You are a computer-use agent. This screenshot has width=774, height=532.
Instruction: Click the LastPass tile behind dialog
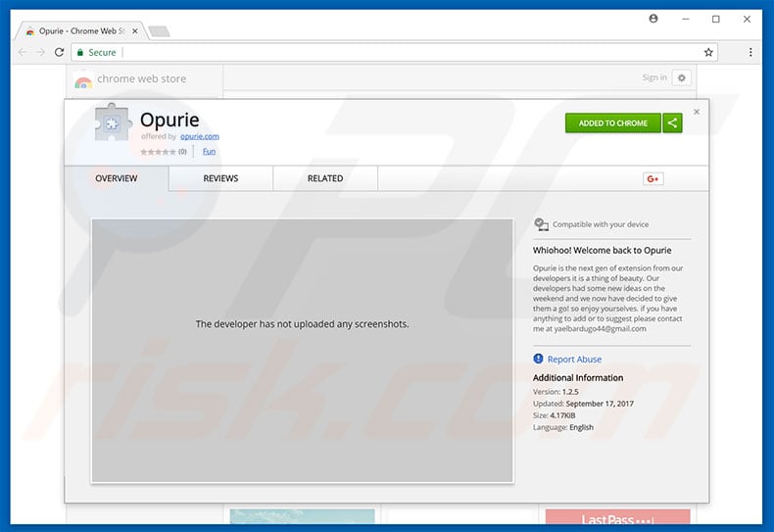click(617, 516)
